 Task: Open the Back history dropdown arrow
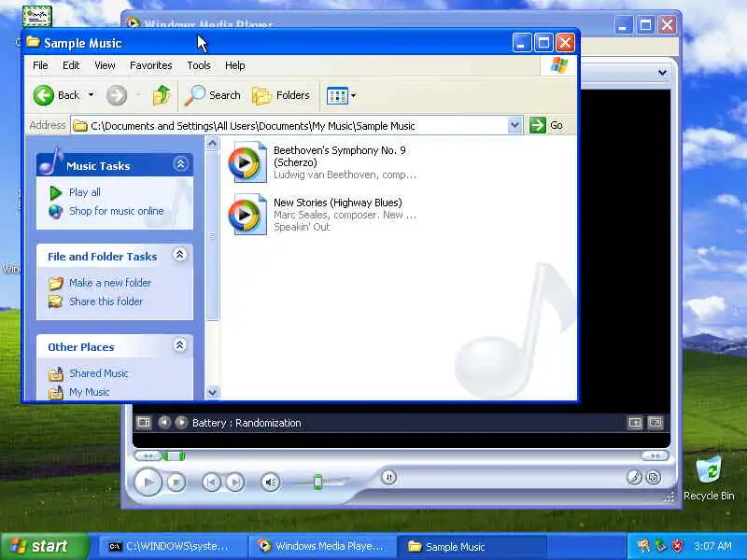[91, 95]
